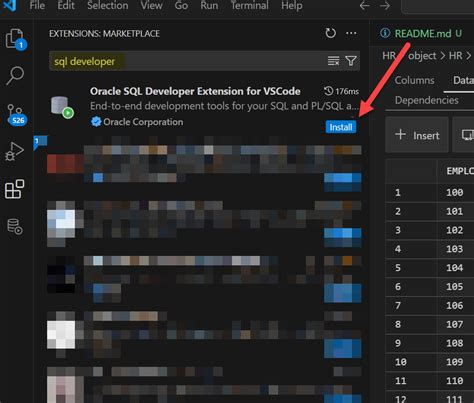Open the Extensions view icon
Viewport: 474px width, 403px height.
point(14,189)
